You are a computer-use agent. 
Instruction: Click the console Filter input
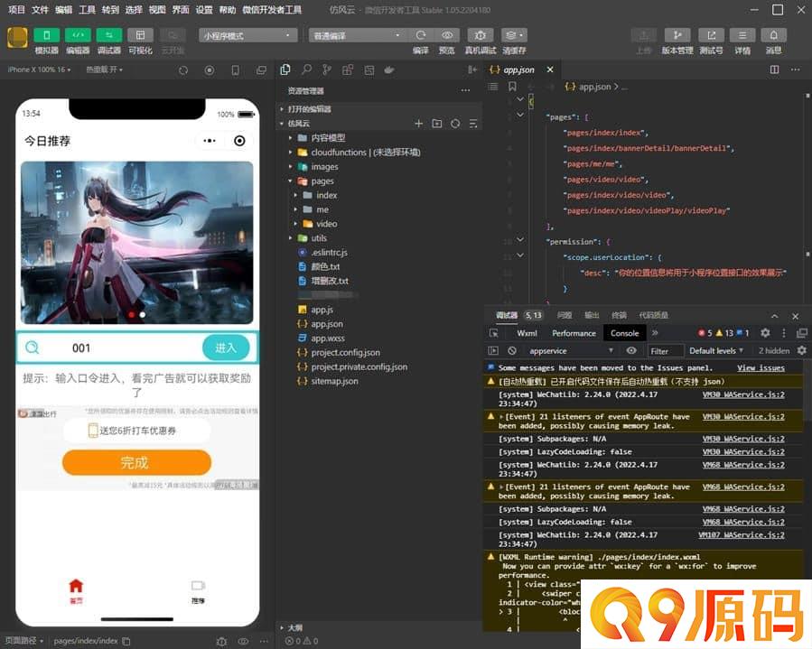click(666, 351)
